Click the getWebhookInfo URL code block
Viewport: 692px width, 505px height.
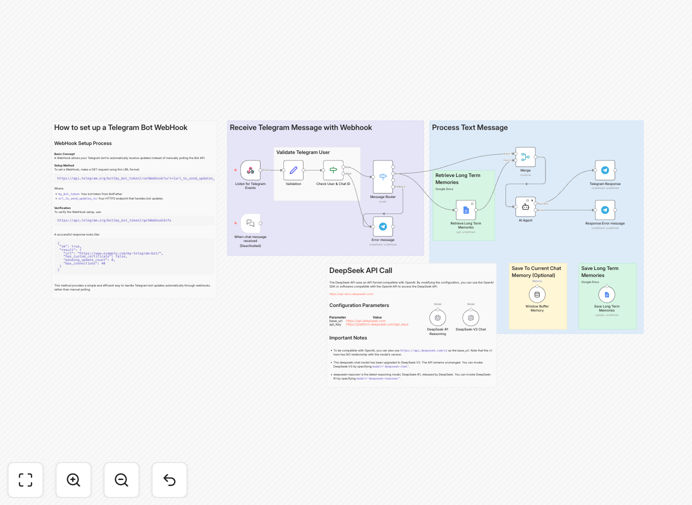135,220
